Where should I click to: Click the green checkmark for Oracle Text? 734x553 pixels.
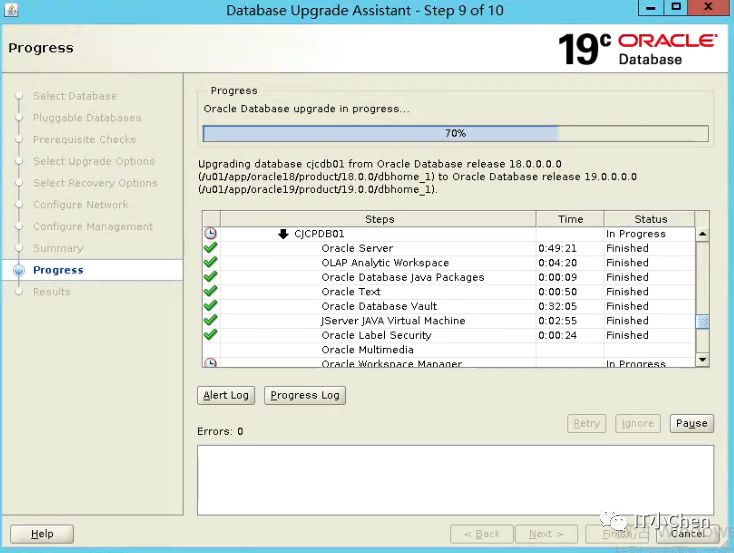pos(211,291)
